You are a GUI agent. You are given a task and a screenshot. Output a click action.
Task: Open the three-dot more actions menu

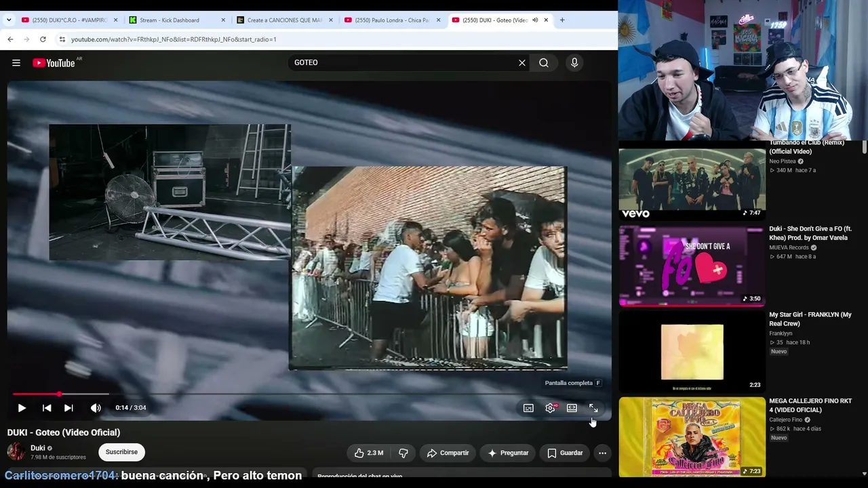(x=602, y=453)
